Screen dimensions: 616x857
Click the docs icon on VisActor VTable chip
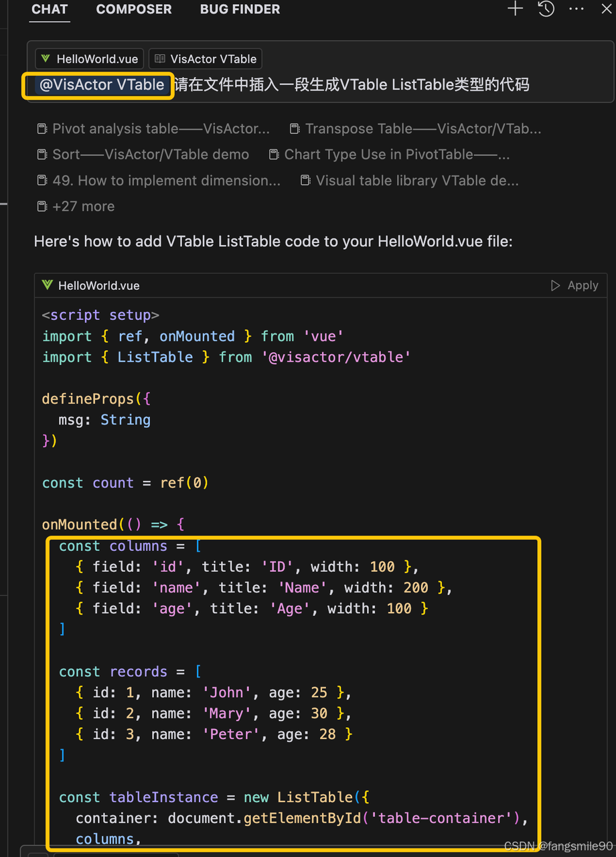click(160, 59)
